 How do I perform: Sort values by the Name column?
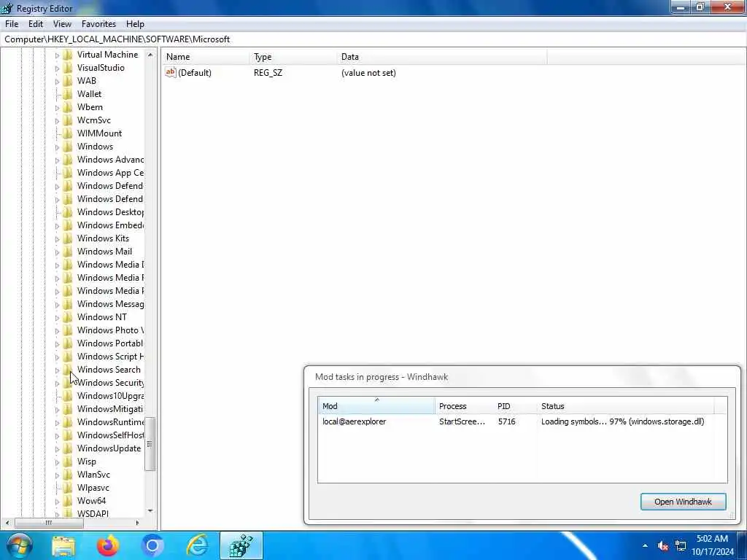(206, 57)
